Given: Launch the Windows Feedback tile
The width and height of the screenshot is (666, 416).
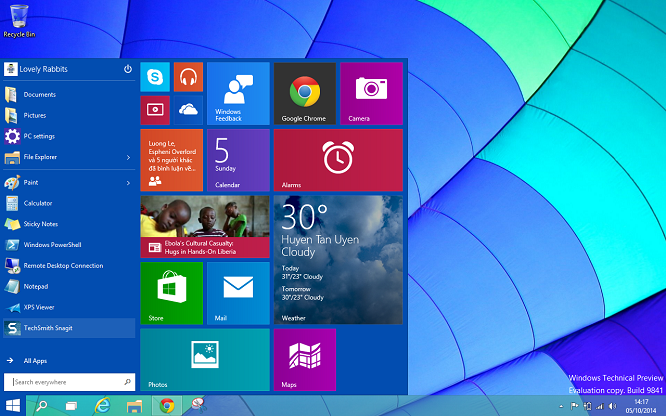Looking at the screenshot, I should [x=238, y=93].
